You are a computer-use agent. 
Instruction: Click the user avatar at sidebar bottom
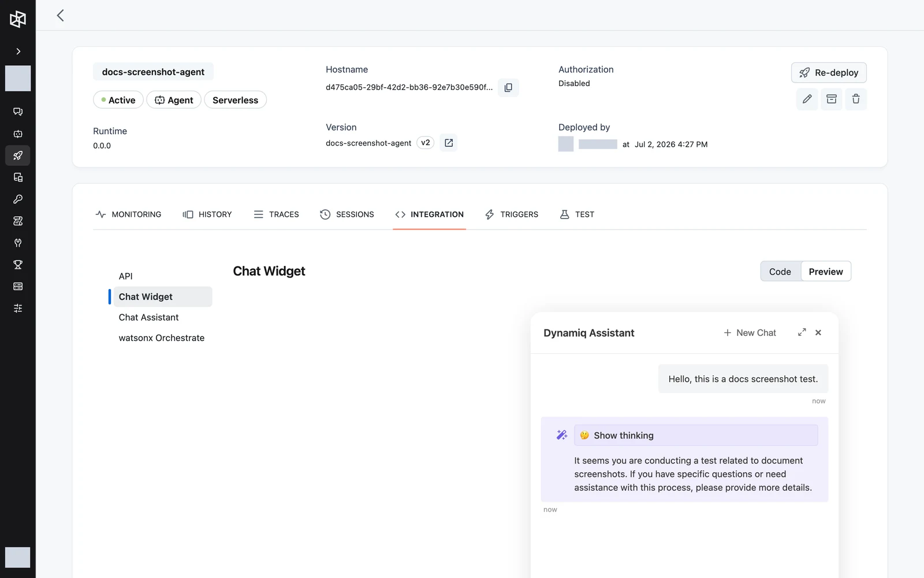18,557
